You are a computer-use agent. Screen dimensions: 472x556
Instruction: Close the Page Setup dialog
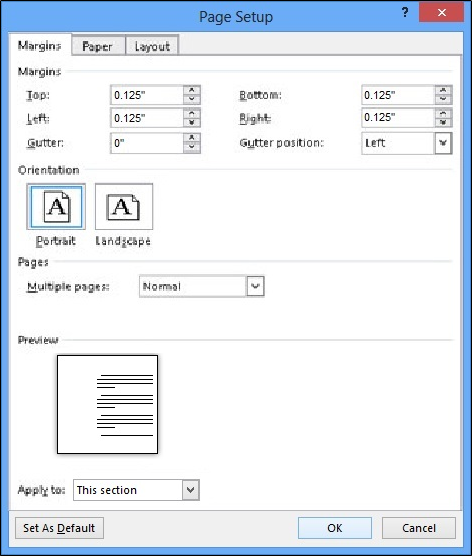point(442,13)
